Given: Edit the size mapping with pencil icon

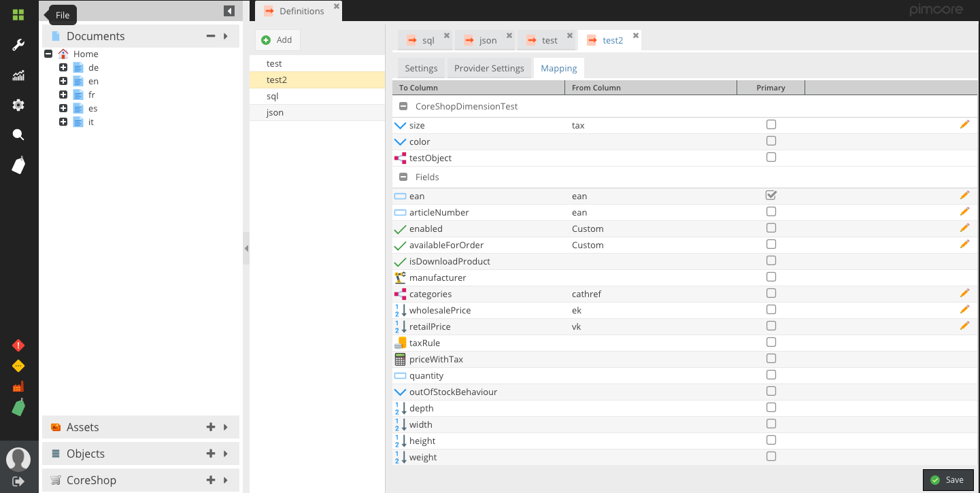Looking at the screenshot, I should point(964,124).
